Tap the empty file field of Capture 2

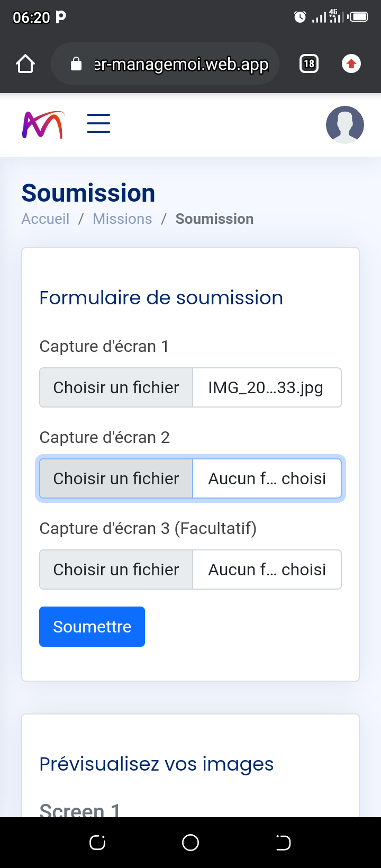tap(267, 478)
